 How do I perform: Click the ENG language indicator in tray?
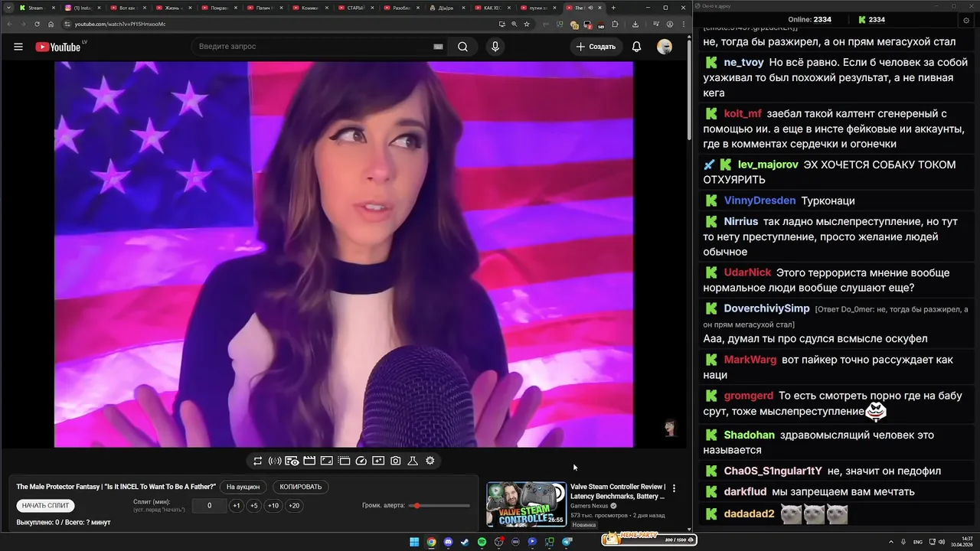[x=918, y=542]
